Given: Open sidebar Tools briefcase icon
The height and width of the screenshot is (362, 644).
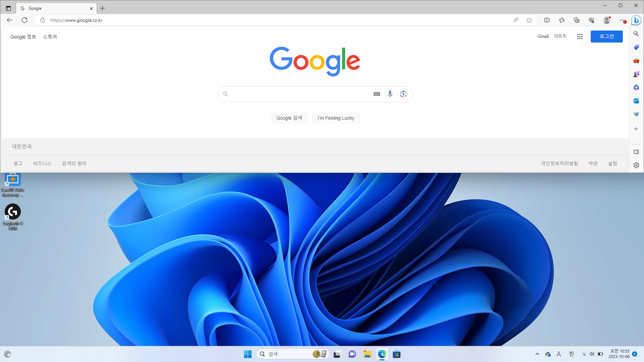Looking at the screenshot, I should [x=636, y=61].
